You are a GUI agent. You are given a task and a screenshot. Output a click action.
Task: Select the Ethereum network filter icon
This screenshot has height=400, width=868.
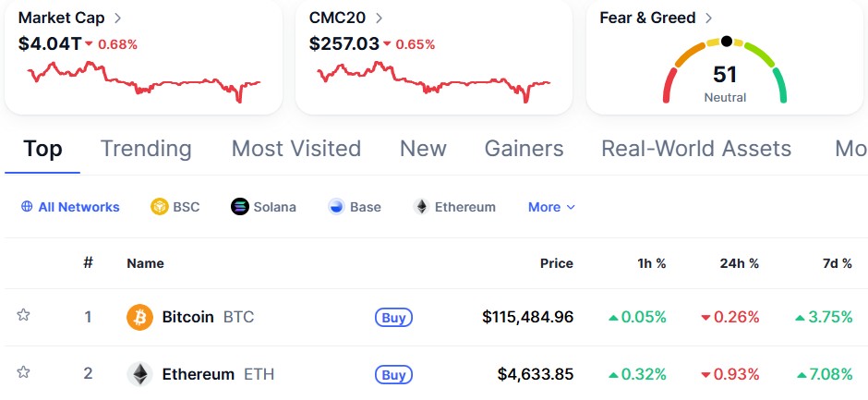point(421,207)
